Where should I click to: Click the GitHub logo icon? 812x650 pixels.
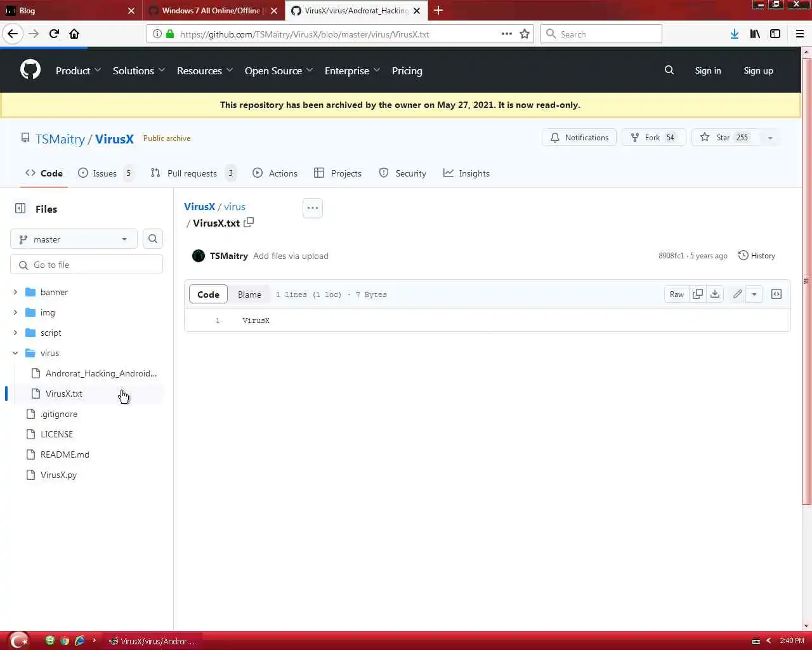point(30,70)
